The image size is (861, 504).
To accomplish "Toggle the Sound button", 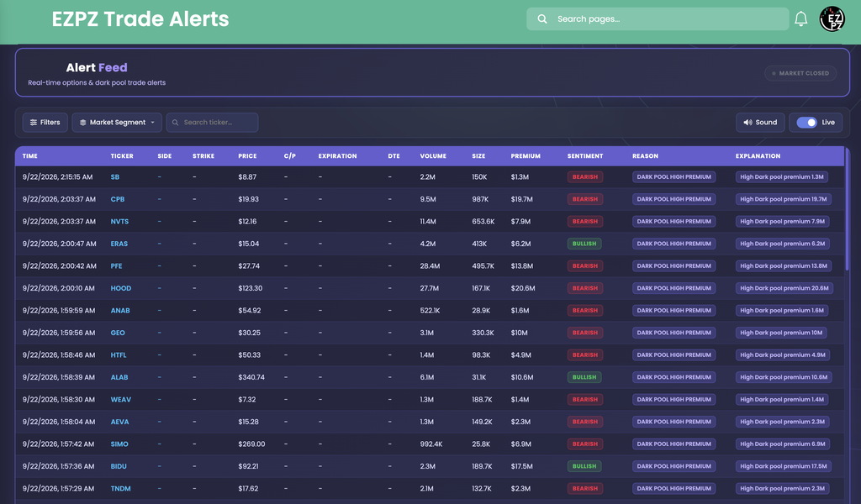I will point(760,123).
